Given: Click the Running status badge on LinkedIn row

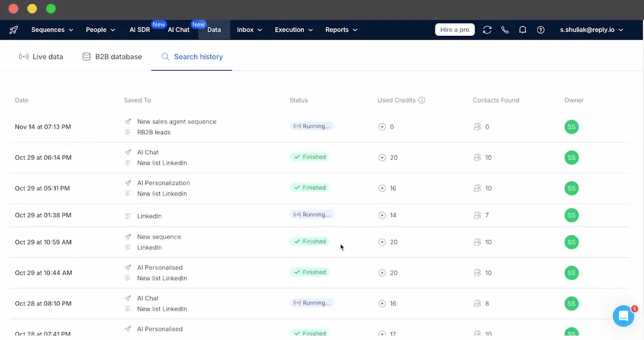Looking at the screenshot, I should point(312,215).
